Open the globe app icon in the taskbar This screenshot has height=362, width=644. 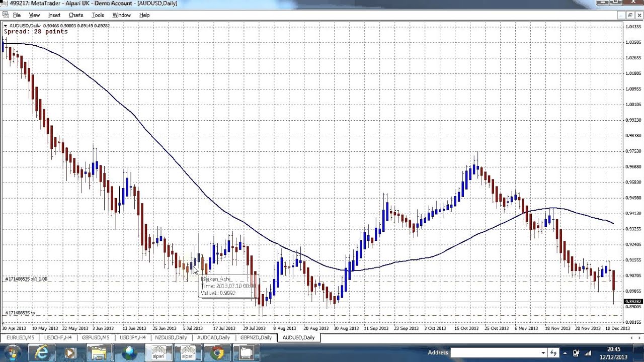(129, 353)
